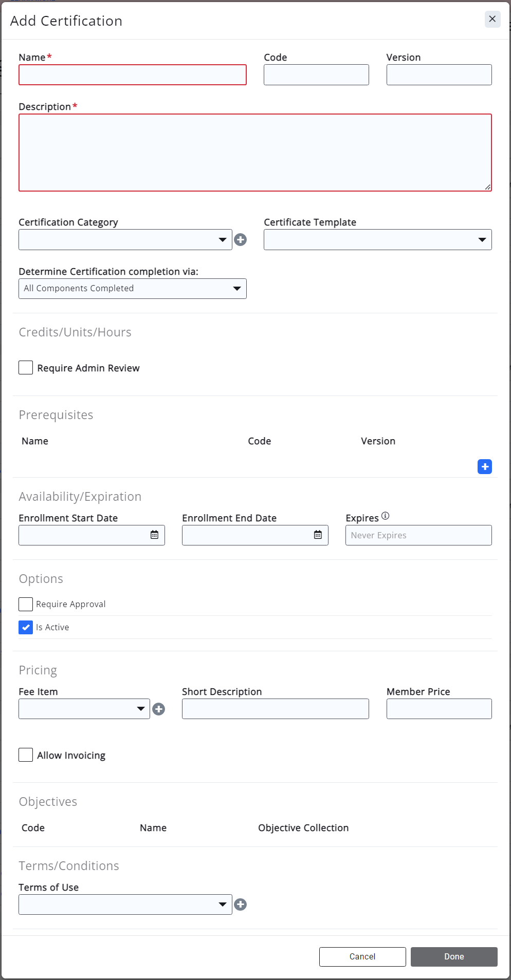Add a new Fee Item with plus icon
This screenshot has height=980, width=511.
click(159, 709)
